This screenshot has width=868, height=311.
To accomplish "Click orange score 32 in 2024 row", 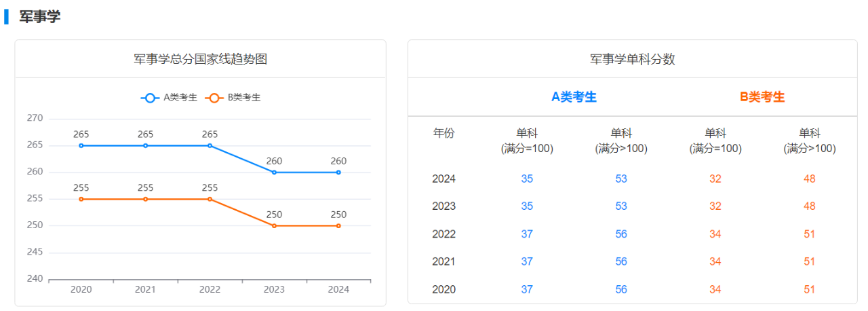I will 715,179.
